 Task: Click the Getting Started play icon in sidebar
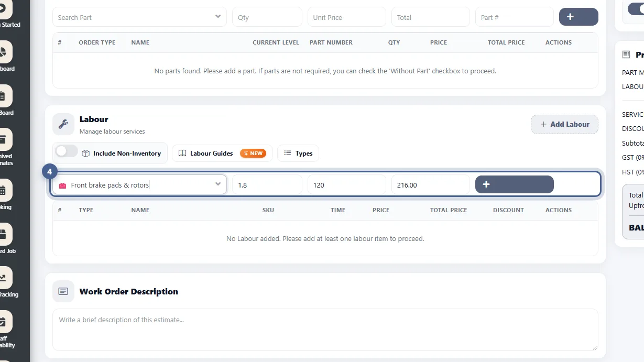(x=2, y=8)
